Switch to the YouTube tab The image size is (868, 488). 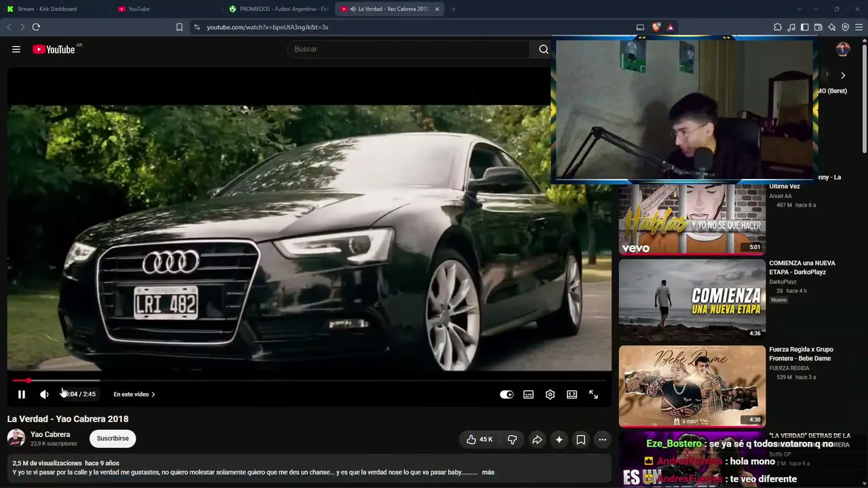(x=166, y=9)
